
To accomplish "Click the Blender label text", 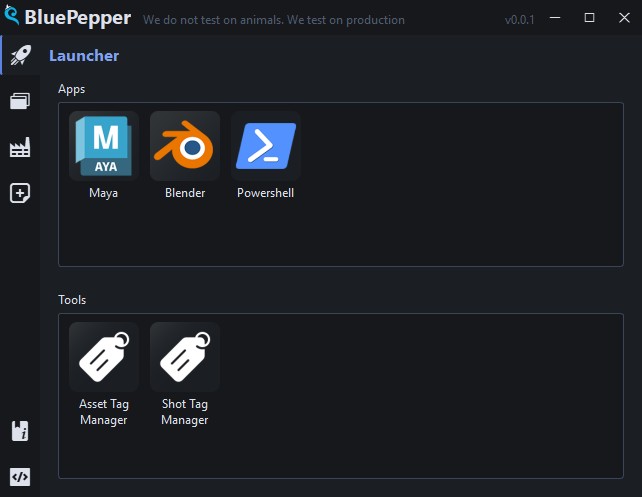I will tap(185, 193).
